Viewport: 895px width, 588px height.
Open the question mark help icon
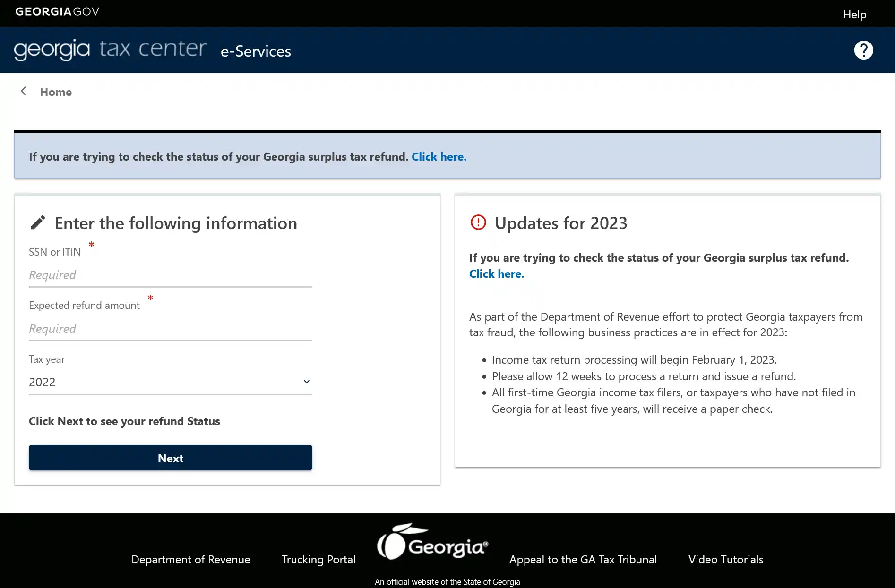pyautogui.click(x=863, y=50)
